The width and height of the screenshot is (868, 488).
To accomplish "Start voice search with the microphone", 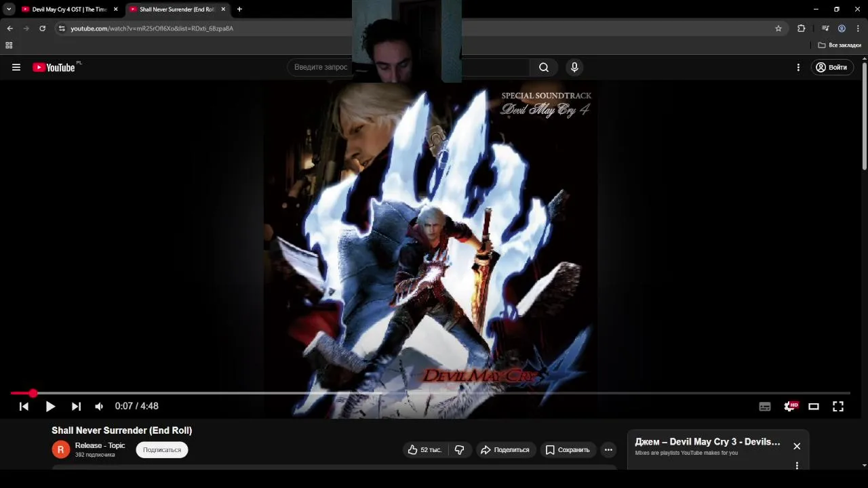I will 574,67.
